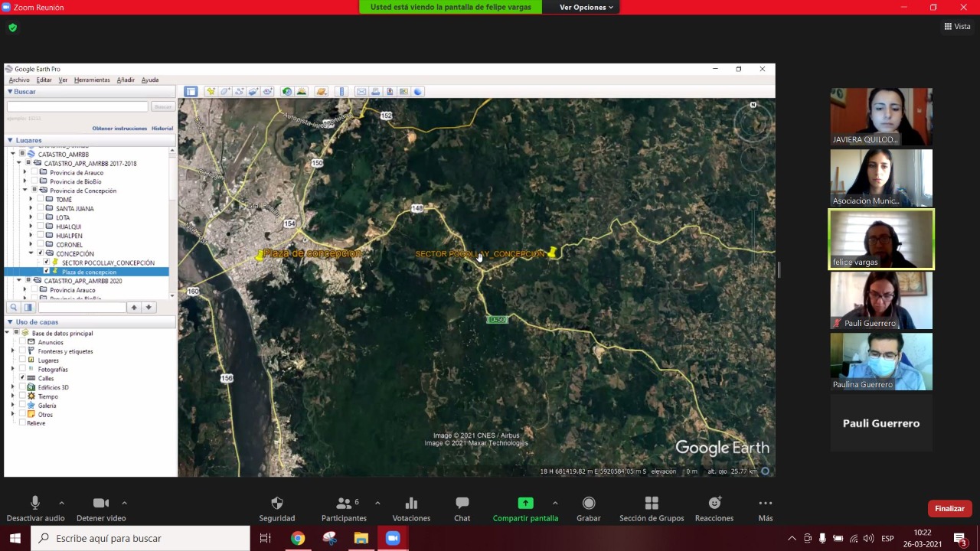The image size is (980, 551).
Task: Check the SANTA JUANA folder checkbox
Action: point(39,209)
